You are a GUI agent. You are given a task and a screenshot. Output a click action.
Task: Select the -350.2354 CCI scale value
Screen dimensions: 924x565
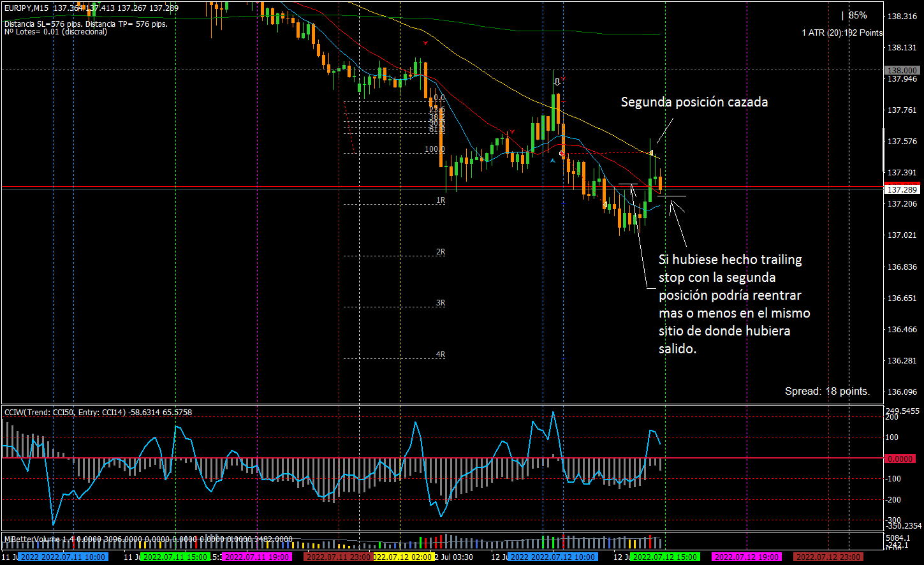(x=903, y=525)
